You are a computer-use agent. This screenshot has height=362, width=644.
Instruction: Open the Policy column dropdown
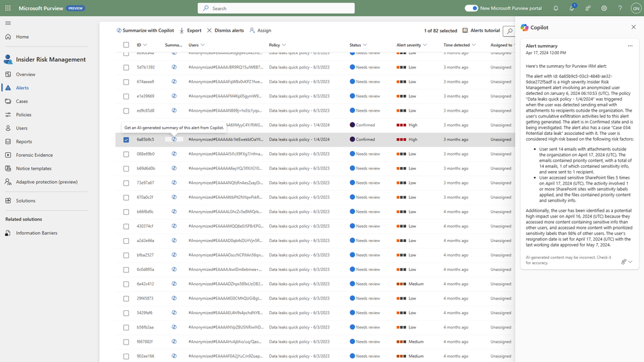[x=284, y=45]
